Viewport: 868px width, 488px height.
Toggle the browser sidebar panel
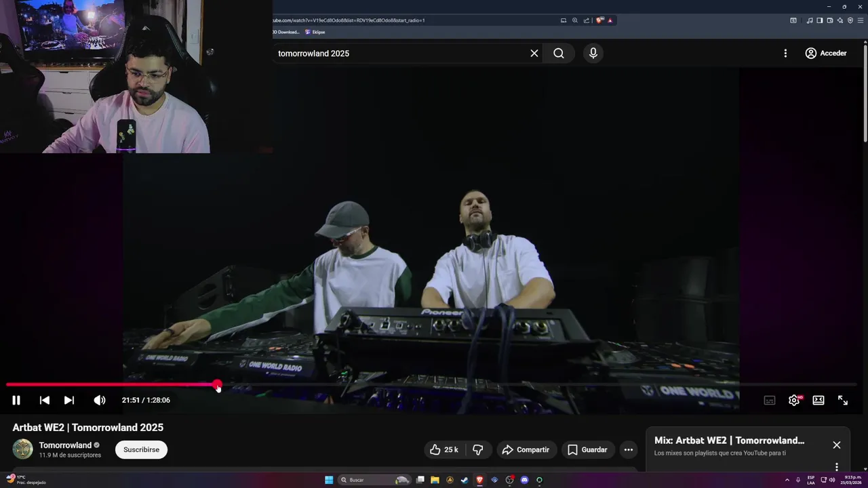pos(820,20)
